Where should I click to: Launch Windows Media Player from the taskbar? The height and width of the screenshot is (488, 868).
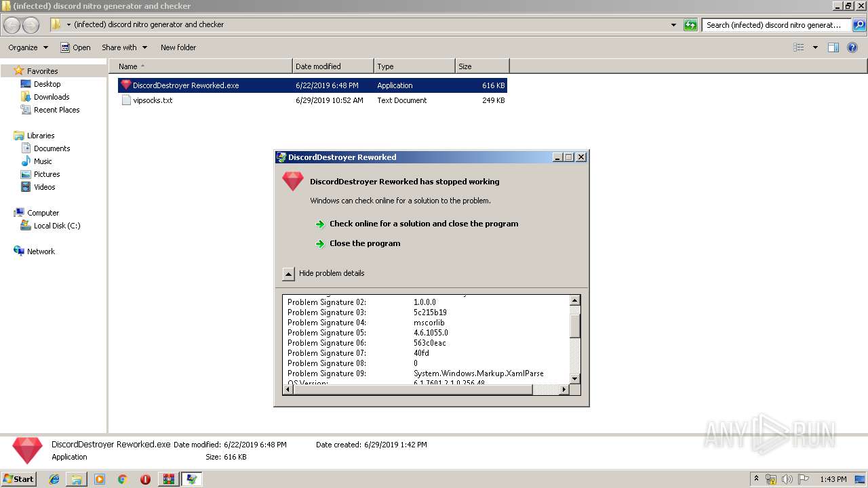(100, 479)
